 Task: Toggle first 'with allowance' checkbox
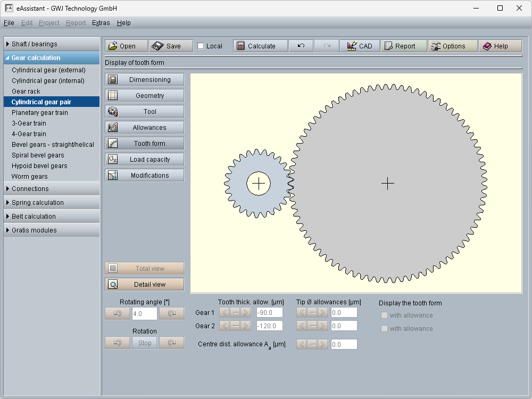coord(384,315)
